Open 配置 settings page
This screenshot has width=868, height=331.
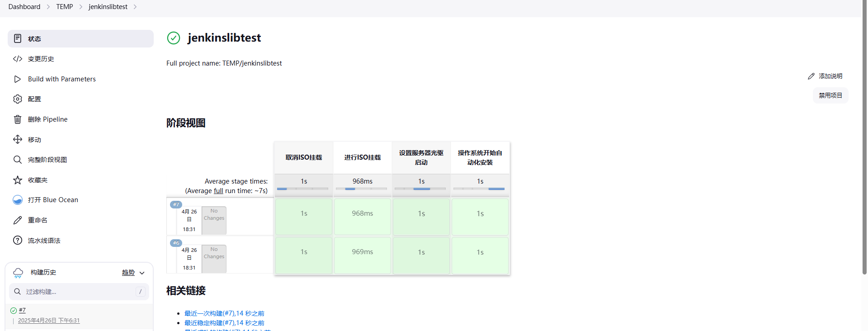[x=80, y=99]
